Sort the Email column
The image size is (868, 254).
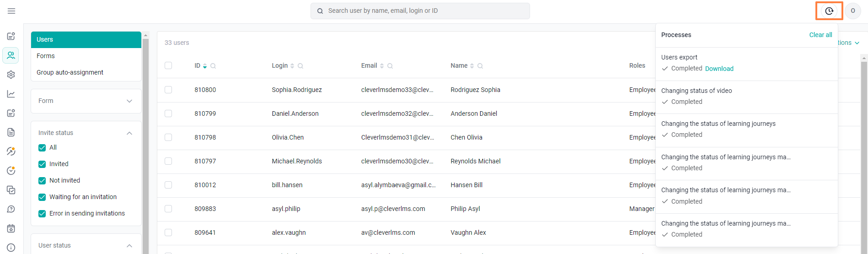(x=382, y=66)
